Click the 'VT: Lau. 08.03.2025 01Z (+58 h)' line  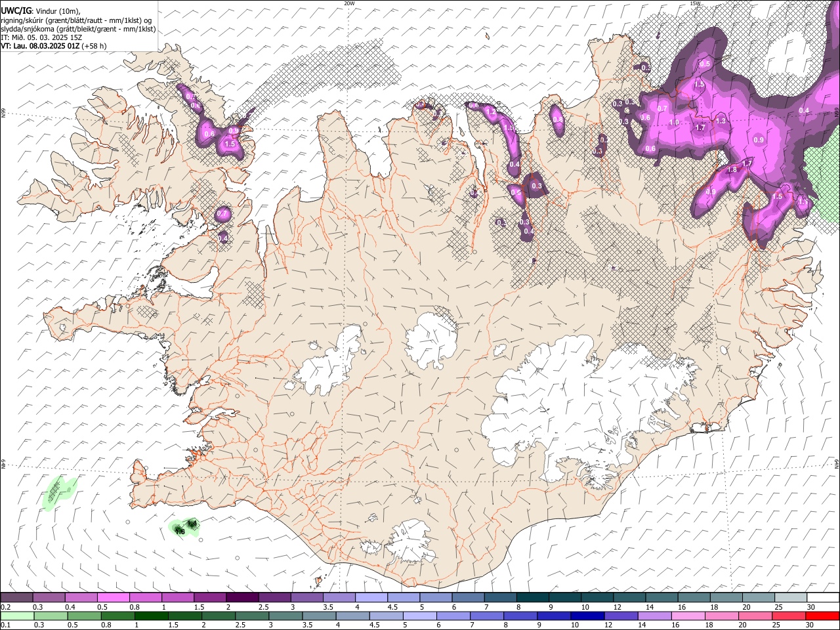[53, 46]
